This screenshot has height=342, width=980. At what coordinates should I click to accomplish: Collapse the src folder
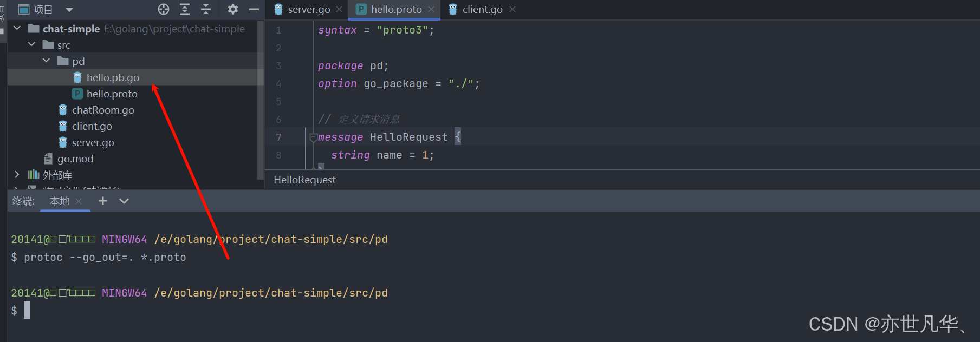(x=32, y=44)
